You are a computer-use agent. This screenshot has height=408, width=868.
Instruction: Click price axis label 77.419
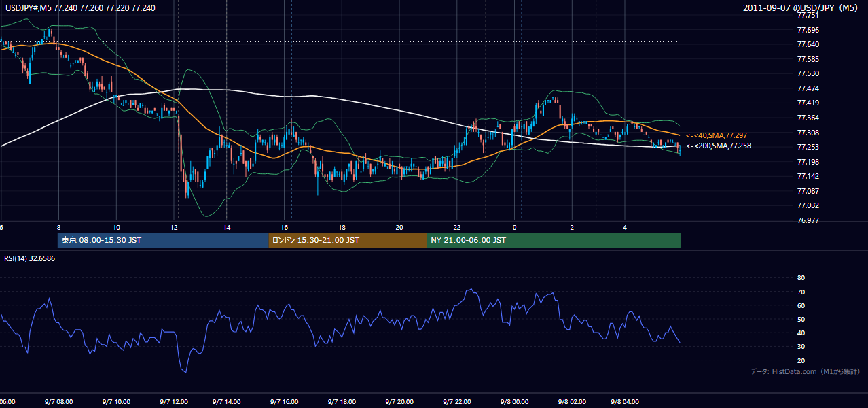808,103
